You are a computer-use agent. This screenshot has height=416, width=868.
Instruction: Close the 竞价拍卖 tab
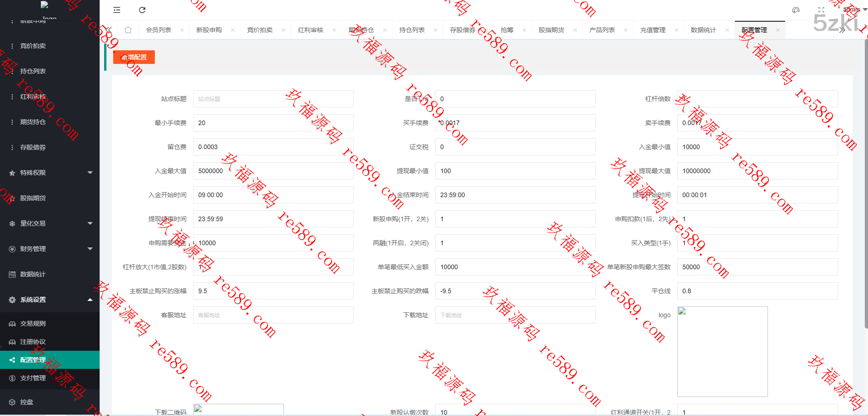click(283, 30)
